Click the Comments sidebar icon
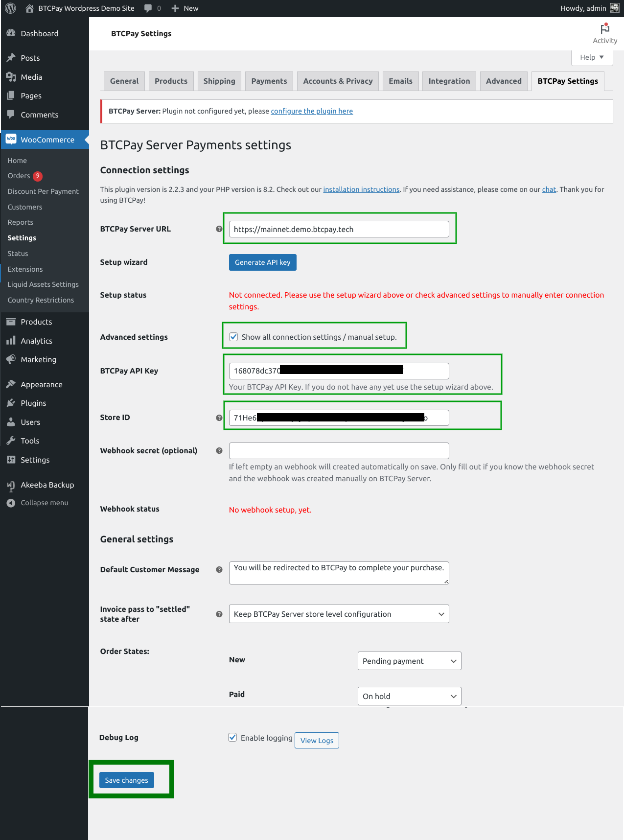The height and width of the screenshot is (840, 624). (x=11, y=115)
